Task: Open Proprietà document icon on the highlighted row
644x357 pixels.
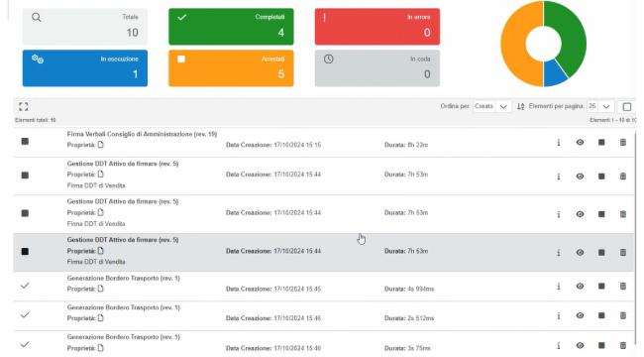Action: (101, 251)
